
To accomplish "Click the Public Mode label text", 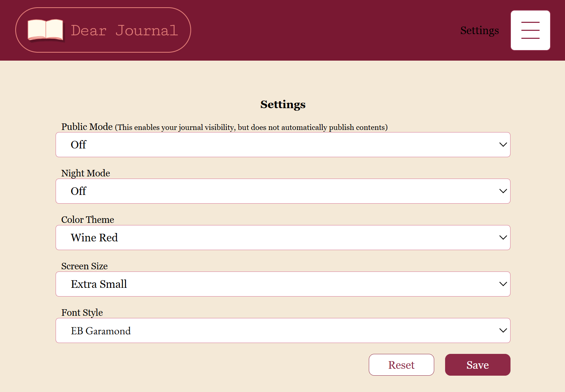I will (87, 127).
